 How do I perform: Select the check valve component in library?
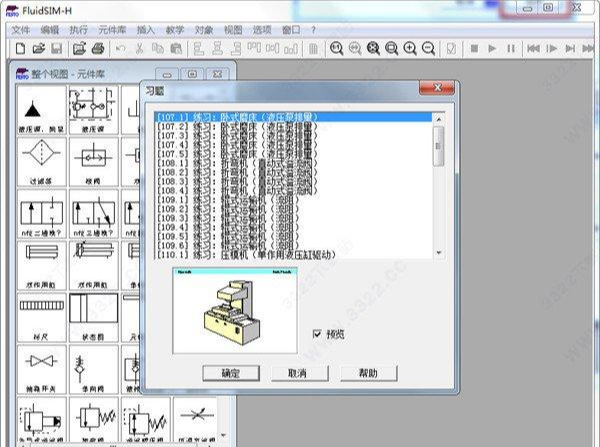pyautogui.click(x=93, y=369)
